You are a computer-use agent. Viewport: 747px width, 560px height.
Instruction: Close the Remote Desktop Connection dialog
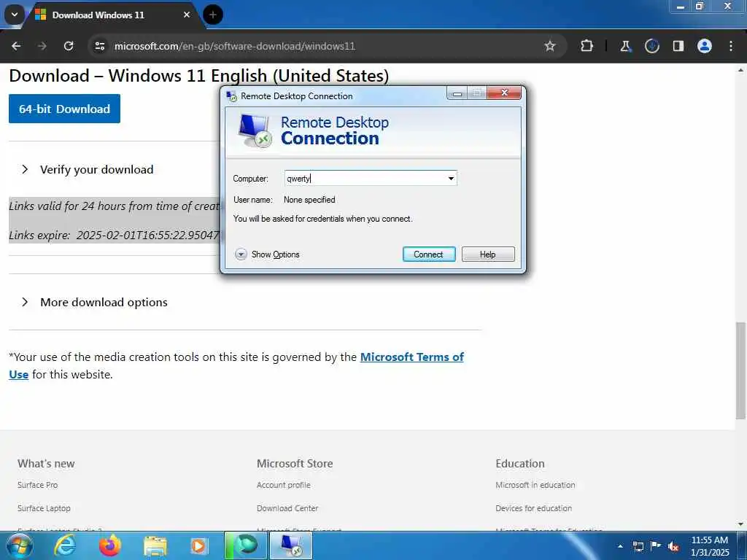point(504,93)
